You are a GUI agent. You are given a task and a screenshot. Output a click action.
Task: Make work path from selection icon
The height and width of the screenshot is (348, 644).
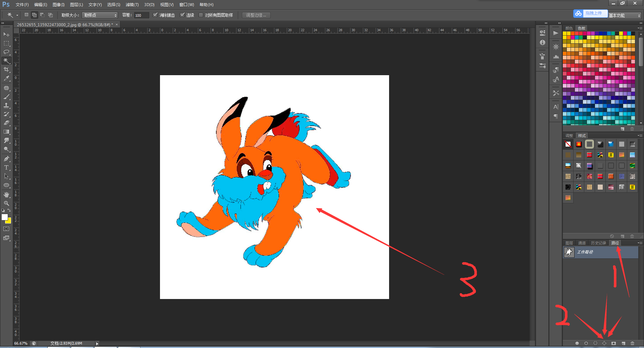click(604, 343)
